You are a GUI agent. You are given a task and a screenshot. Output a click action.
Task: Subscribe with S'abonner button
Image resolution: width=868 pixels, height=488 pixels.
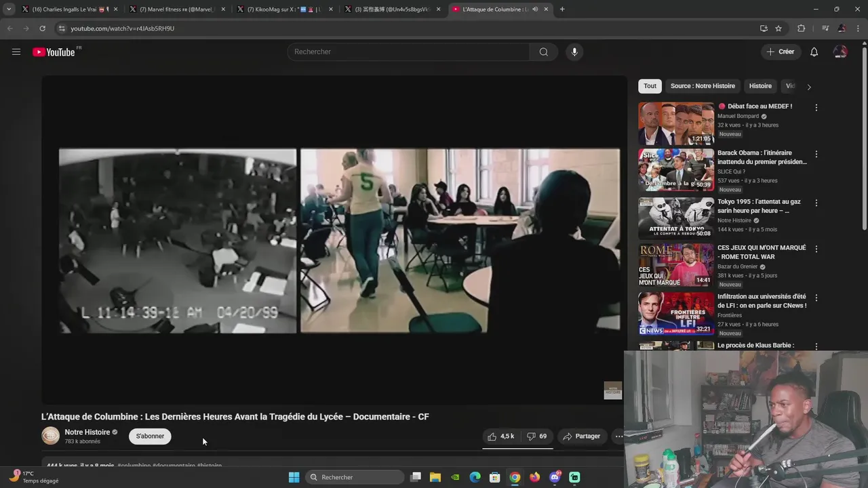(x=150, y=436)
